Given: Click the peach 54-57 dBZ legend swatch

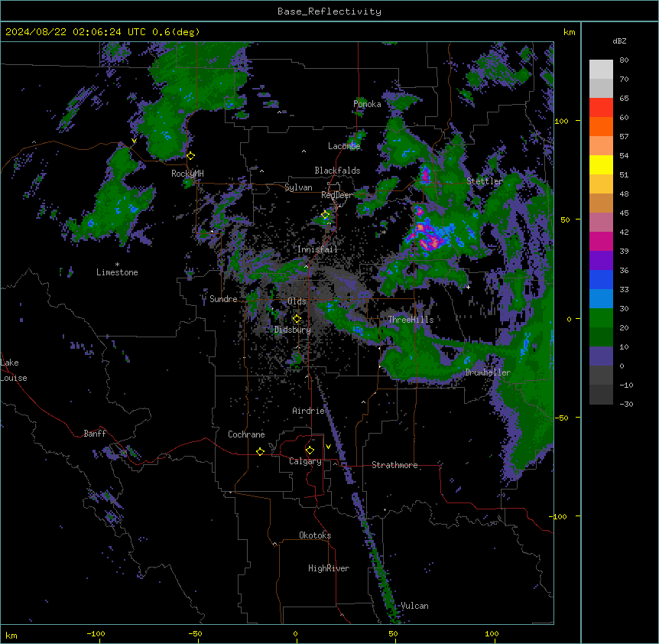Looking at the screenshot, I should coord(601,146).
